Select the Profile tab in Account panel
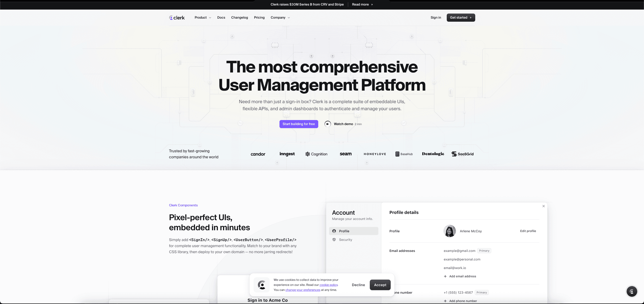This screenshot has width=644, height=304. pyautogui.click(x=353, y=231)
